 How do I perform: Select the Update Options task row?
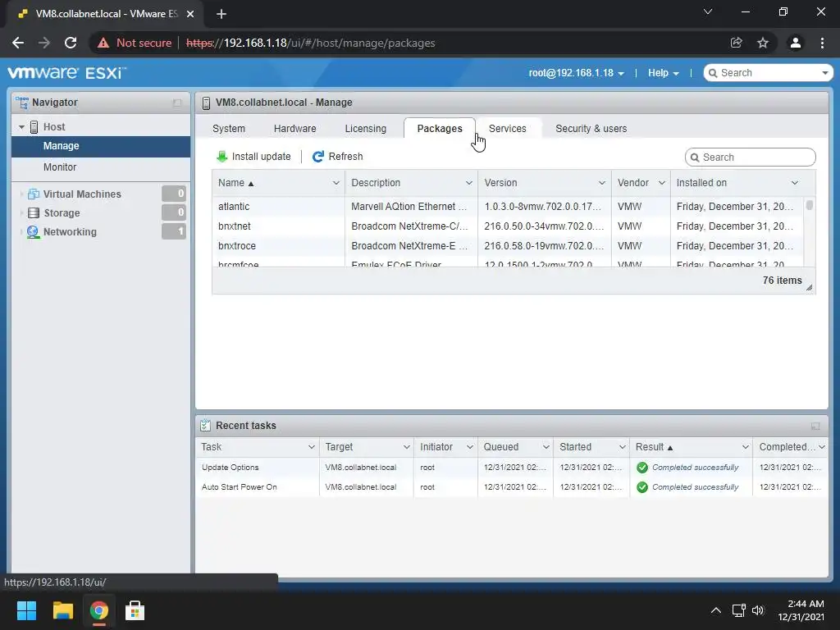(x=512, y=467)
